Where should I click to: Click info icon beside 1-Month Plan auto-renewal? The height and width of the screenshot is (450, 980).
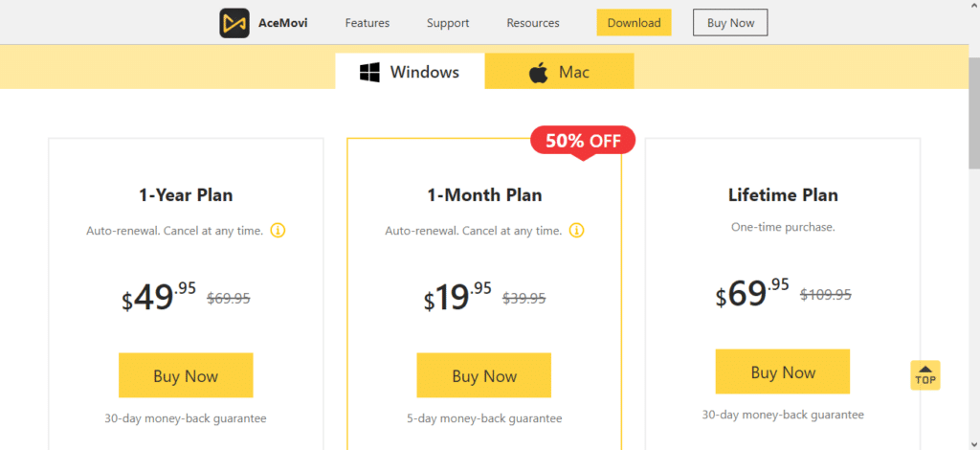coord(577,231)
